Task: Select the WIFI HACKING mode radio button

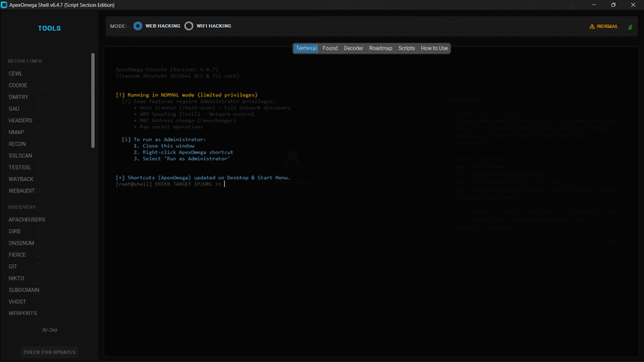Action: coord(188,26)
